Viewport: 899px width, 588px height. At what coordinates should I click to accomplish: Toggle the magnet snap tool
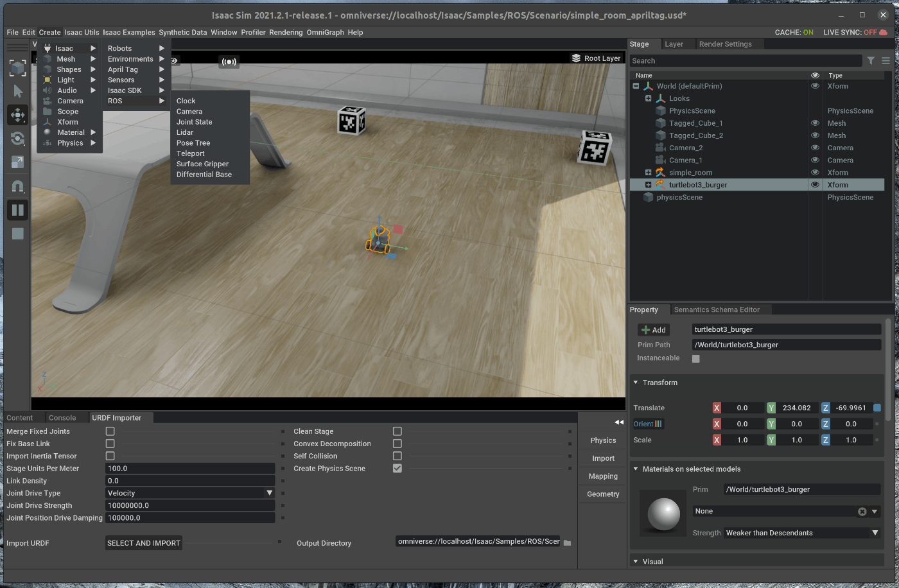click(x=17, y=186)
